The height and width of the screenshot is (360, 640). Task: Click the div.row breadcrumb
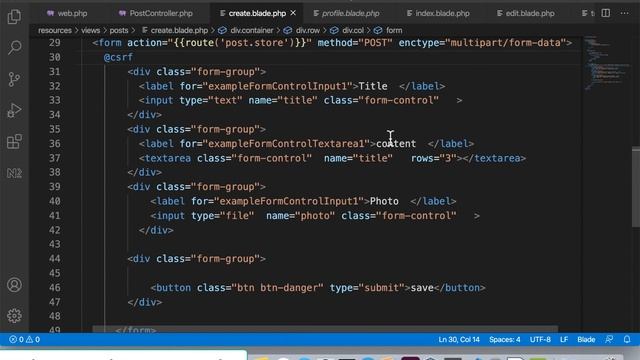(x=302, y=30)
